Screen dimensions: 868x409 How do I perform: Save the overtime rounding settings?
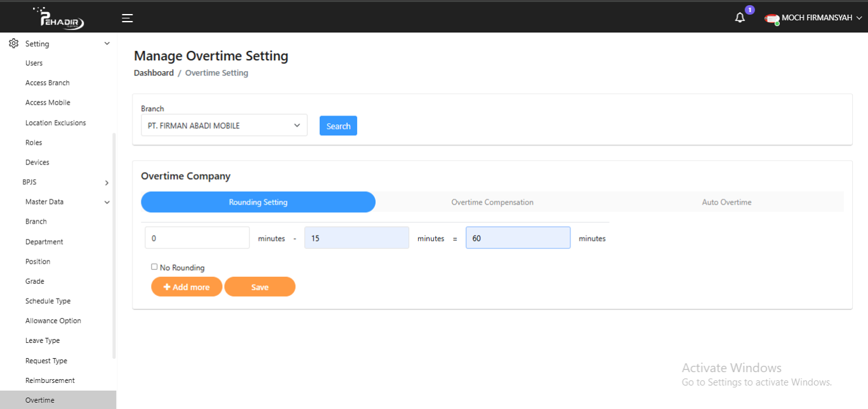(x=260, y=287)
